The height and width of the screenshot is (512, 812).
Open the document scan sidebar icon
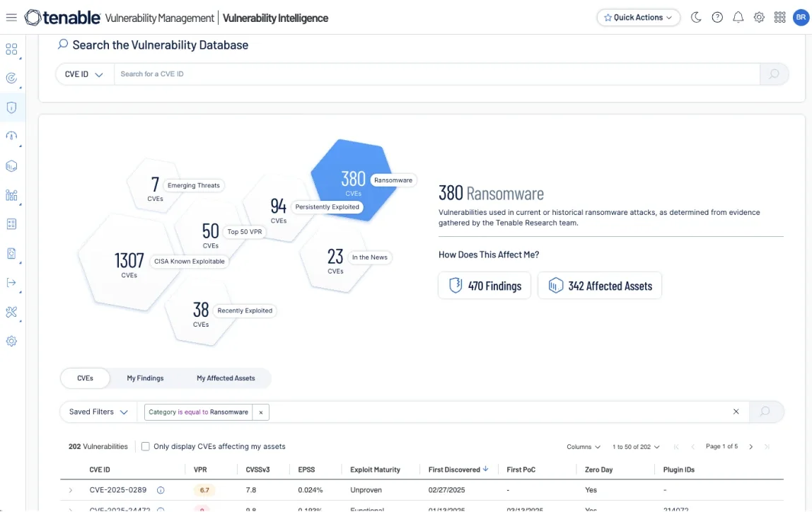pyautogui.click(x=11, y=254)
